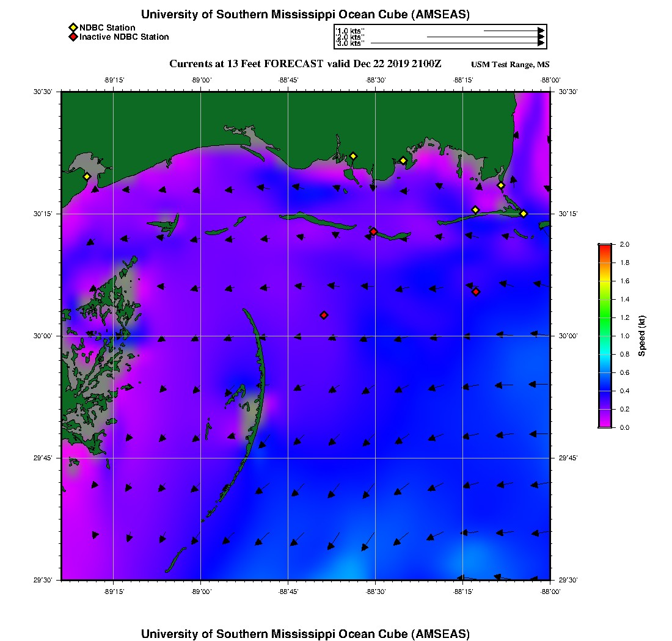The height and width of the screenshot is (641, 672).
Task: Click the 'Speed (kt)' color bar label
Action: [x=642, y=336]
